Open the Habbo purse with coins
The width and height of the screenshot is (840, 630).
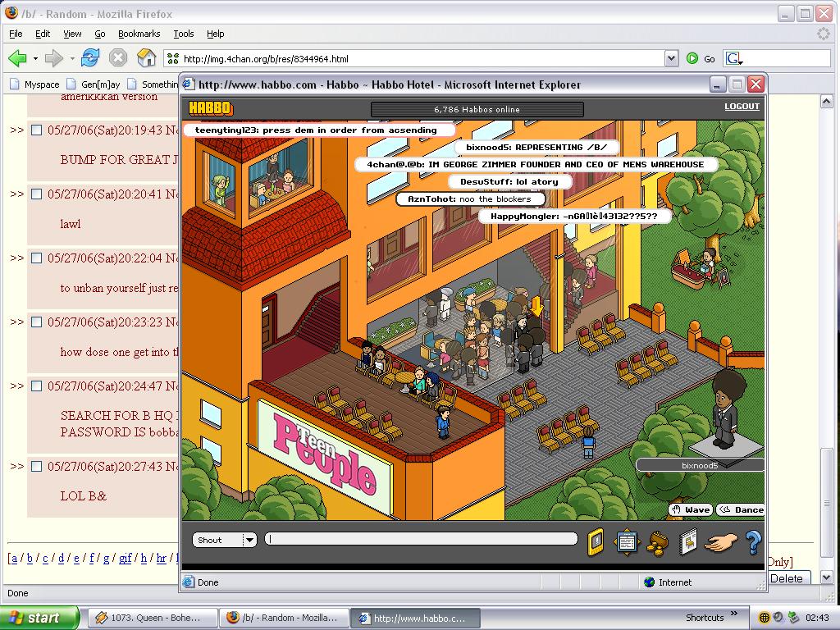tap(657, 543)
